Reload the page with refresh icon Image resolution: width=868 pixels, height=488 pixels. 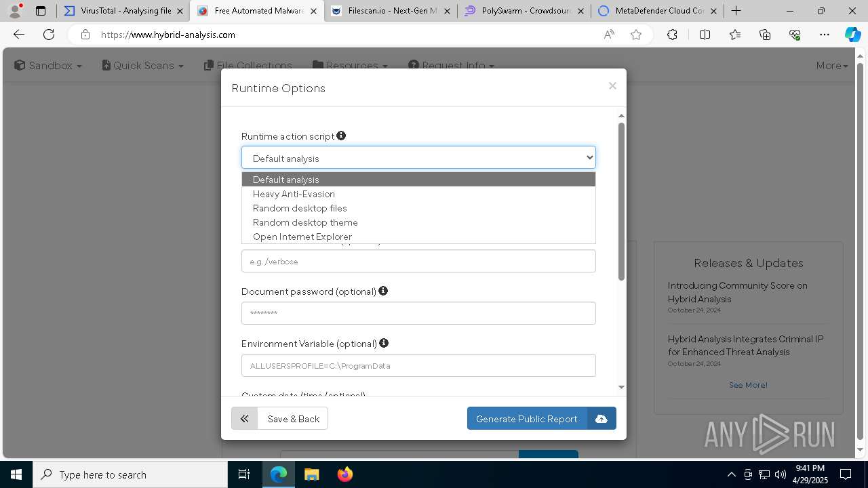point(49,35)
